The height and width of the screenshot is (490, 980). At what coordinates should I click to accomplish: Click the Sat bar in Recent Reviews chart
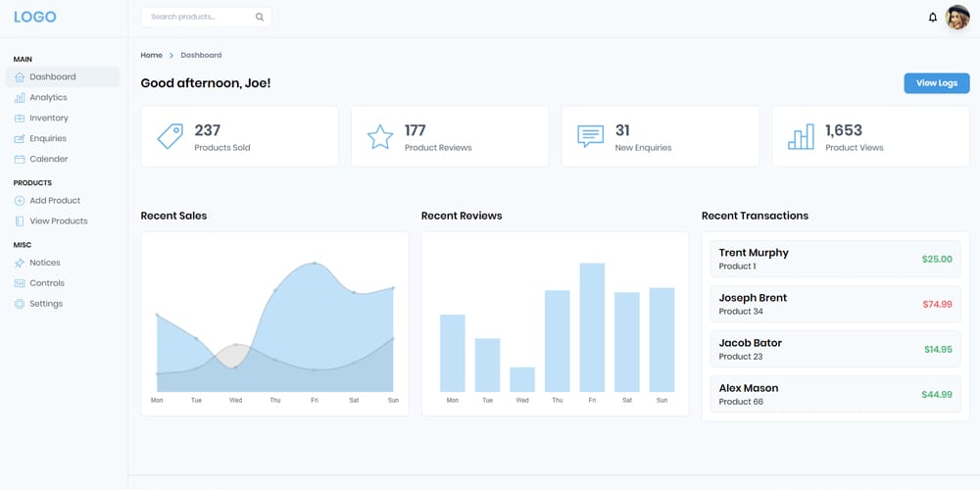click(627, 342)
